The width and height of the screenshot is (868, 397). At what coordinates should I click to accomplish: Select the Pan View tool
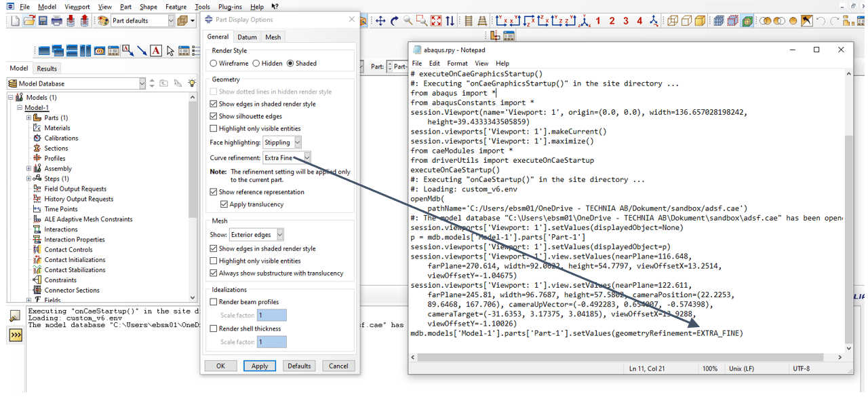[x=381, y=21]
